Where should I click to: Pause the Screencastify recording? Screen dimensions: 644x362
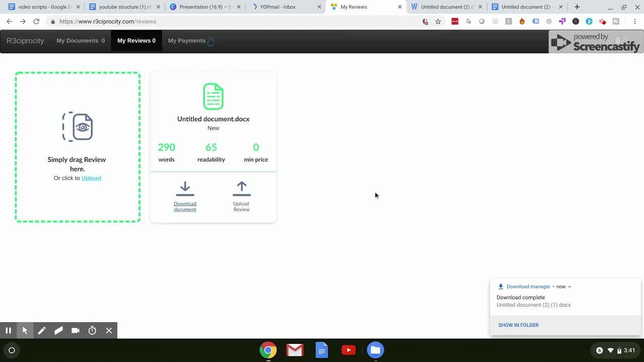click(x=8, y=330)
